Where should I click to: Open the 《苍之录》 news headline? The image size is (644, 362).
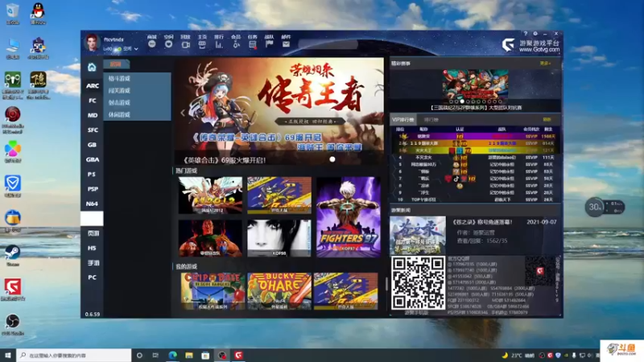tap(481, 222)
